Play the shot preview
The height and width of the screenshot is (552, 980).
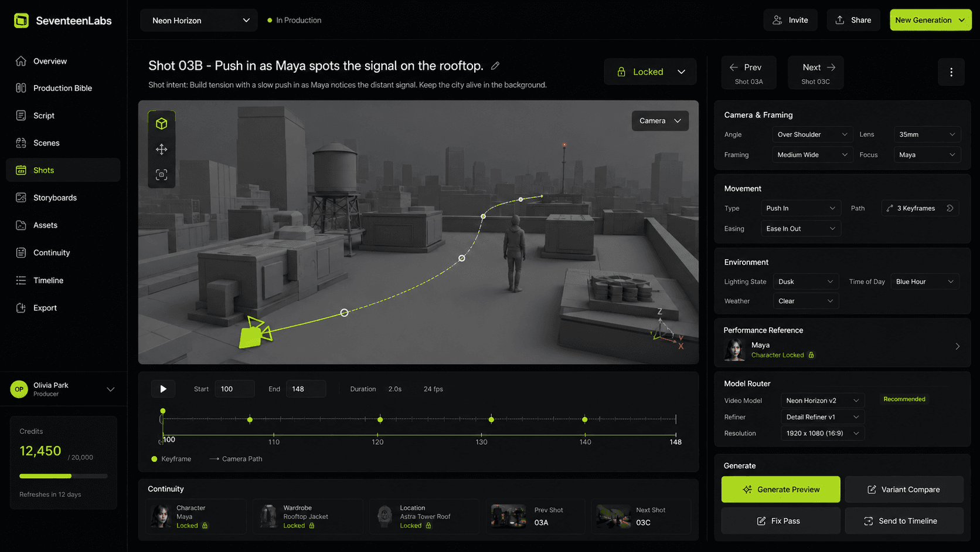(163, 389)
